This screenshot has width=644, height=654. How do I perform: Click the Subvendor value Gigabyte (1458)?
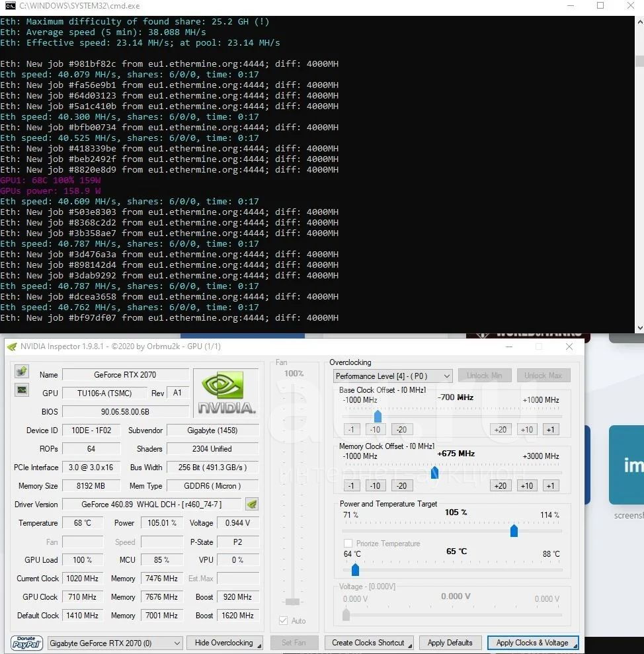(212, 430)
